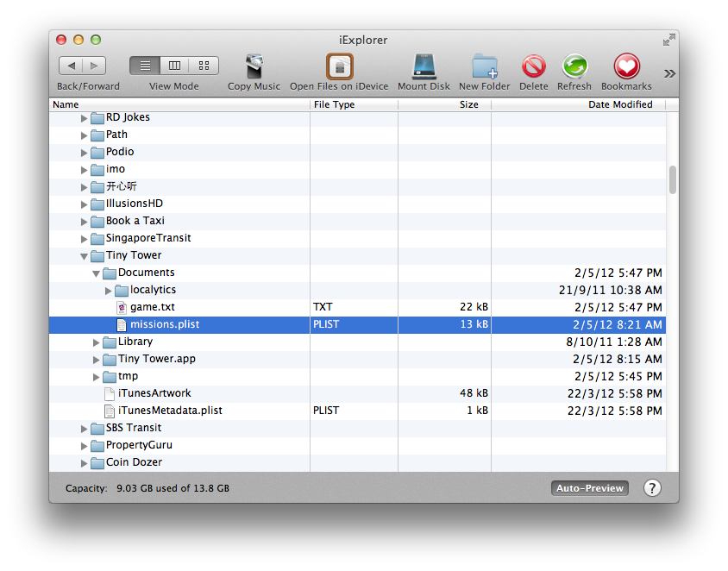This screenshot has height=571, width=728.
Task: Switch to column view mode
Action: (174, 66)
